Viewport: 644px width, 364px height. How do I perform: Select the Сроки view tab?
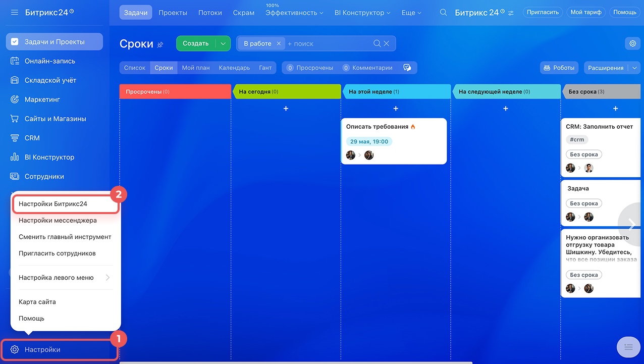(x=164, y=68)
